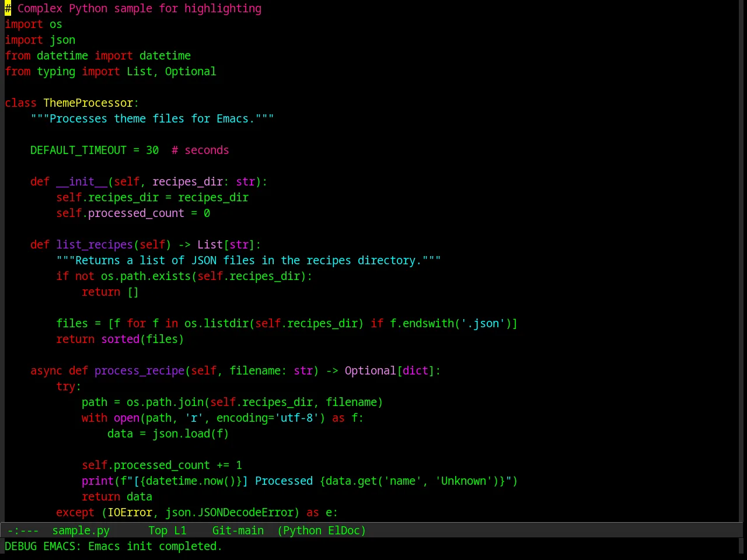Click 'from typing import' line's Optional name
The image size is (747, 560).
(x=190, y=71)
